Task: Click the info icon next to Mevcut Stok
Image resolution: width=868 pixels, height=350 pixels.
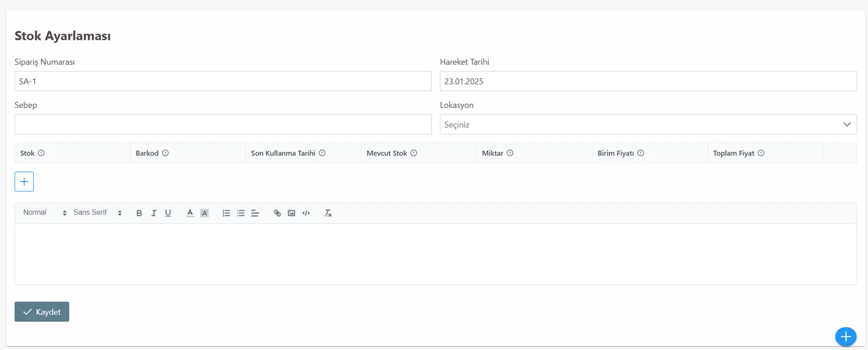Action: (414, 153)
